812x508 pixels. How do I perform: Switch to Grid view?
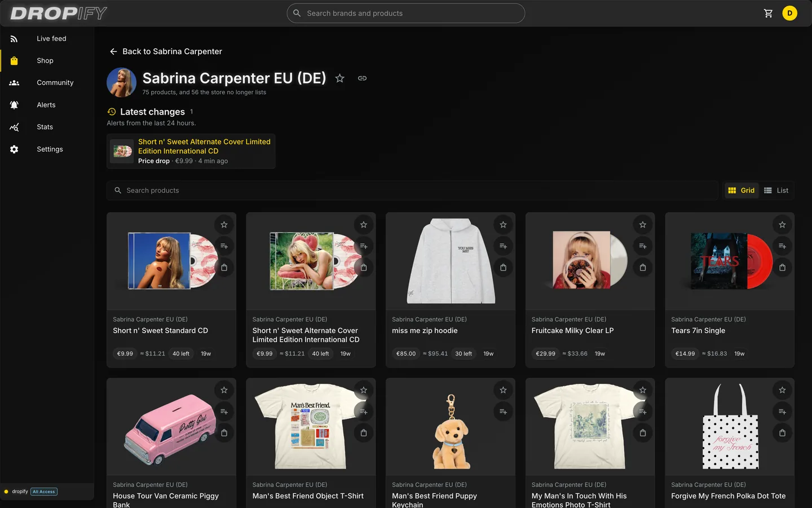coord(741,190)
